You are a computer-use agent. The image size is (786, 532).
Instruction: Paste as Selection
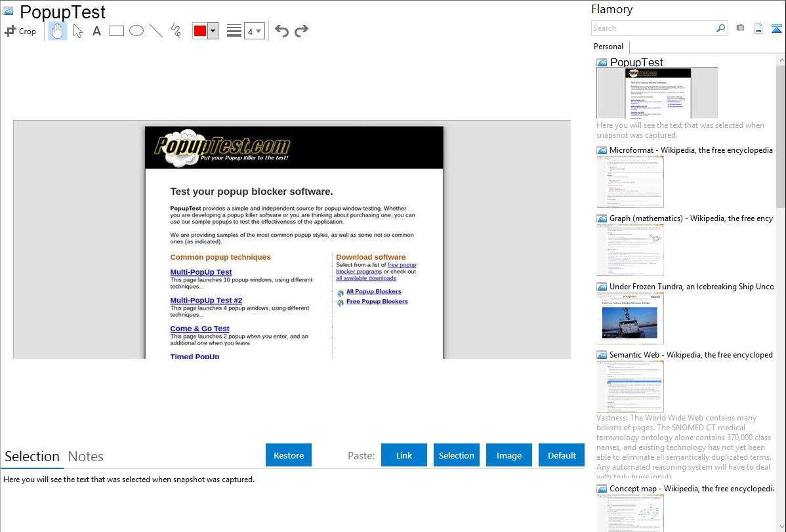tap(457, 455)
